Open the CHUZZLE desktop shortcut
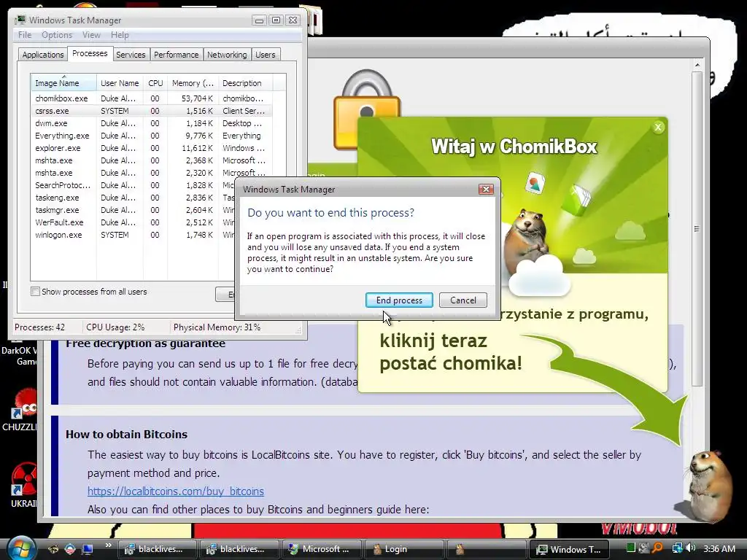747x560 pixels. coord(21,411)
